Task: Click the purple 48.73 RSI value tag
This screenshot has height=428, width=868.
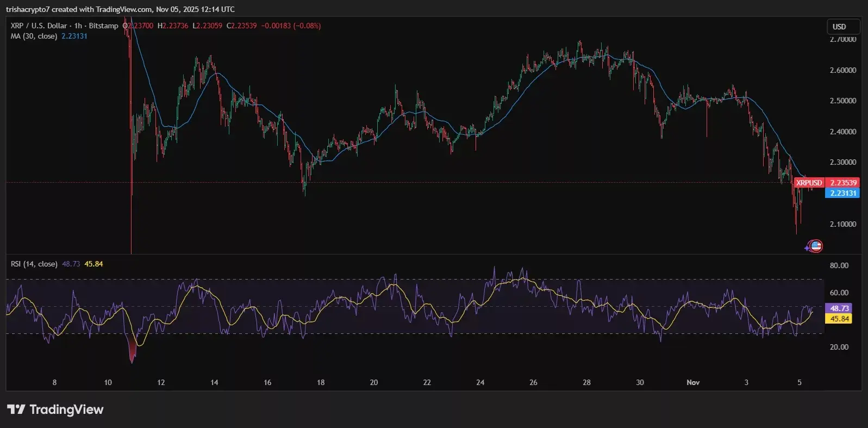Action: (x=839, y=308)
